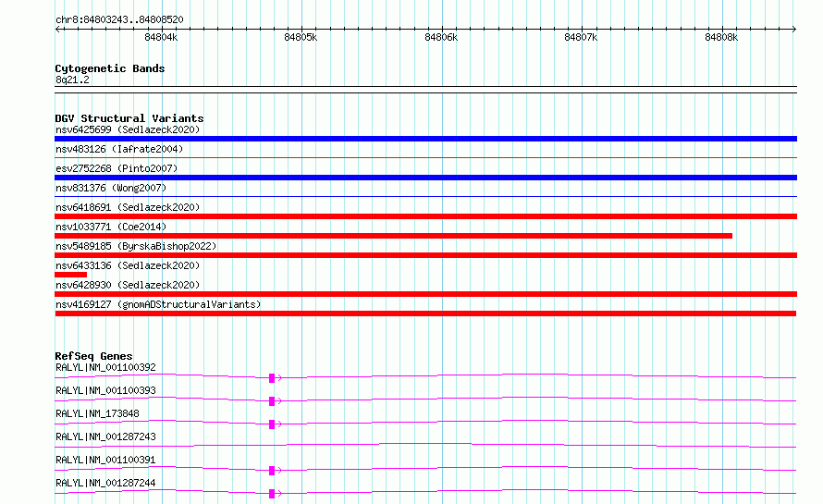Click the red bar for nsv6428930
This screenshot has height=504, width=823.
(x=425, y=294)
